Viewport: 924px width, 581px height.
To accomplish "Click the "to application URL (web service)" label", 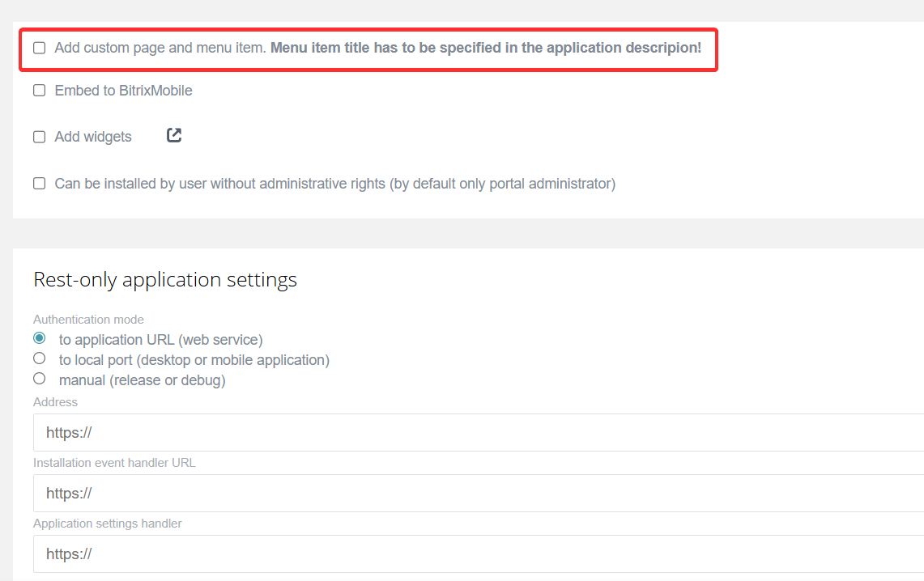I will [160, 340].
